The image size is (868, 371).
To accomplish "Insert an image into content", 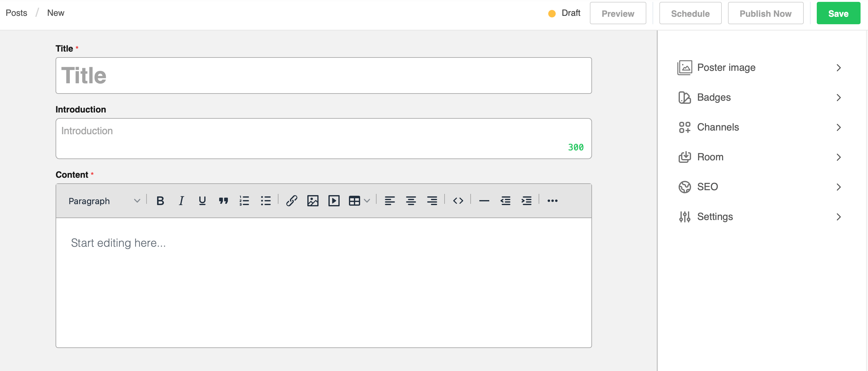I will [313, 201].
